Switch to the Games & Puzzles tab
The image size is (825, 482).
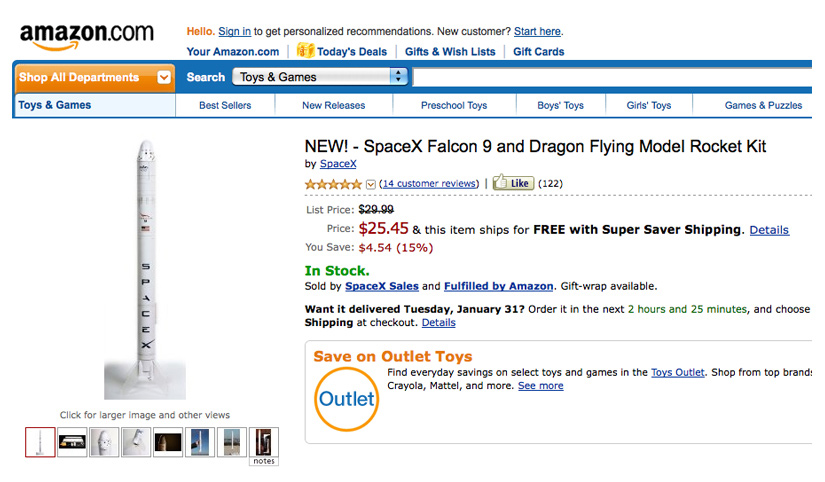[x=763, y=105]
